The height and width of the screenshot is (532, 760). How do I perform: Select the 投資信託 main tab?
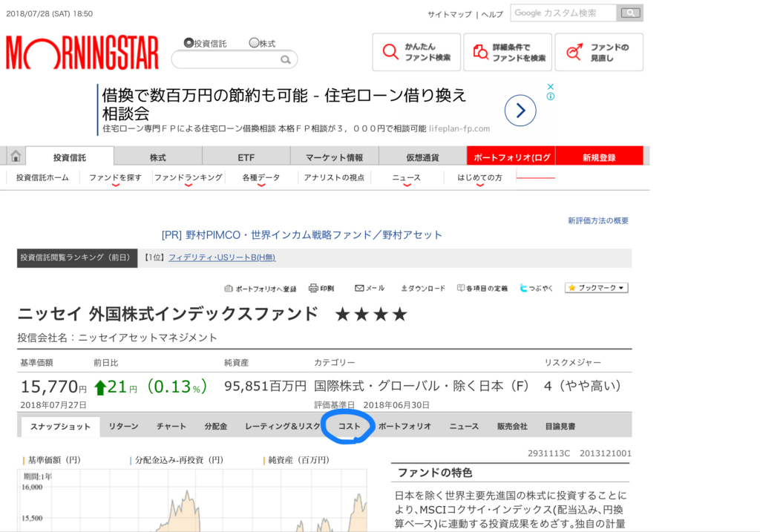tap(70, 157)
